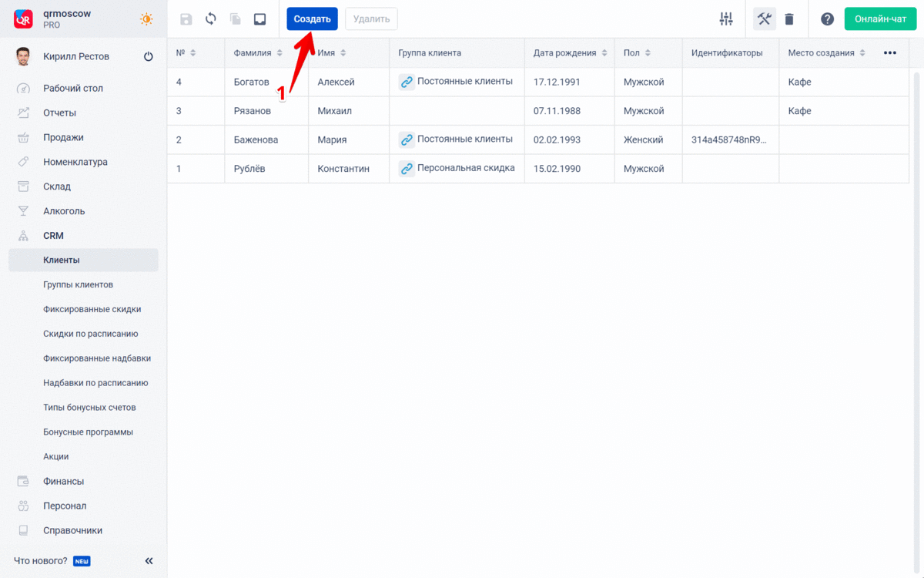
Task: Sort by Имя column arrows
Action: click(343, 53)
